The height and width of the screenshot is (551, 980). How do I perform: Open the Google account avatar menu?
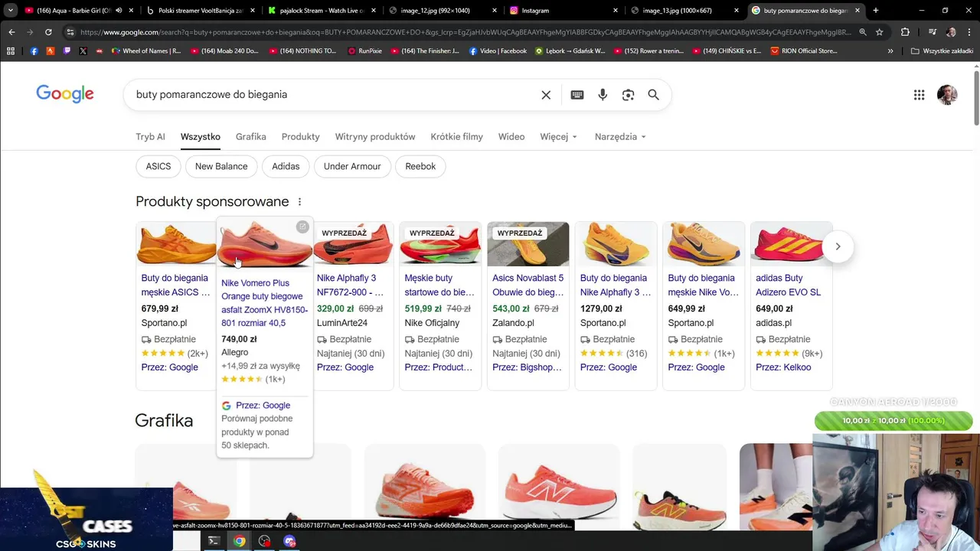click(x=947, y=95)
